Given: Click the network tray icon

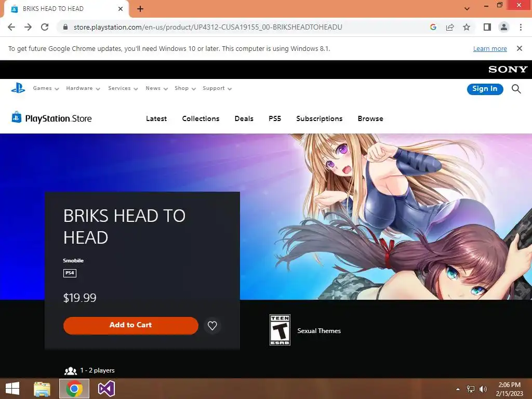Looking at the screenshot, I should coord(471,389).
